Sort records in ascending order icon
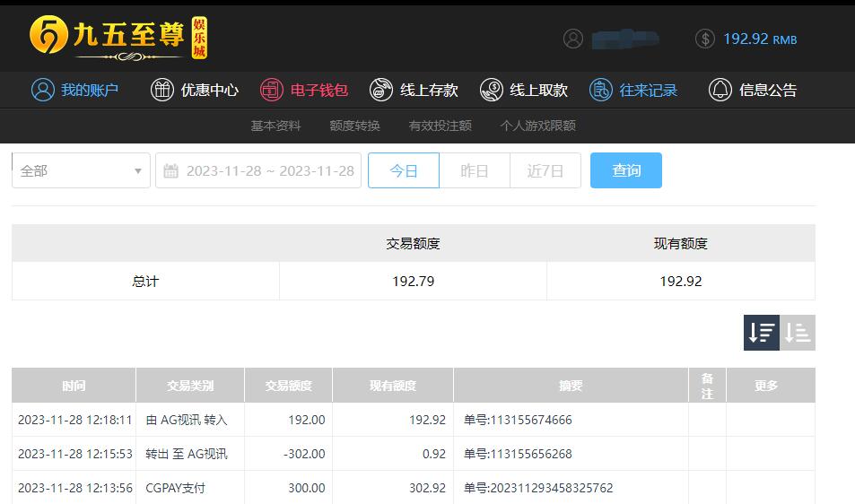 [798, 333]
